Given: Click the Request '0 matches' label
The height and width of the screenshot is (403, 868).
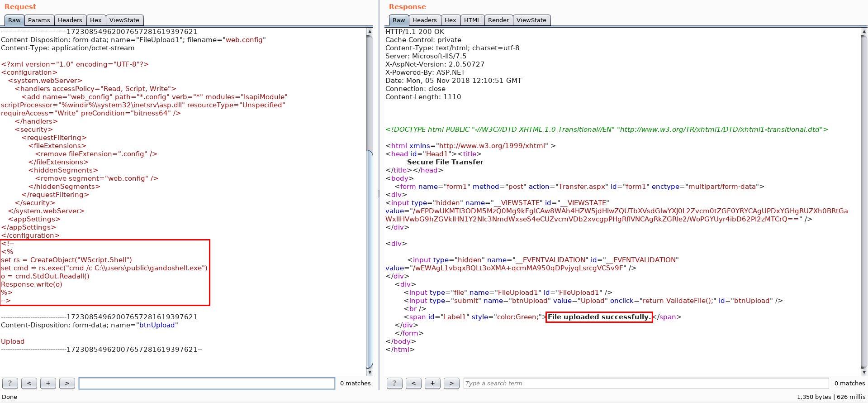Looking at the screenshot, I should click(356, 384).
